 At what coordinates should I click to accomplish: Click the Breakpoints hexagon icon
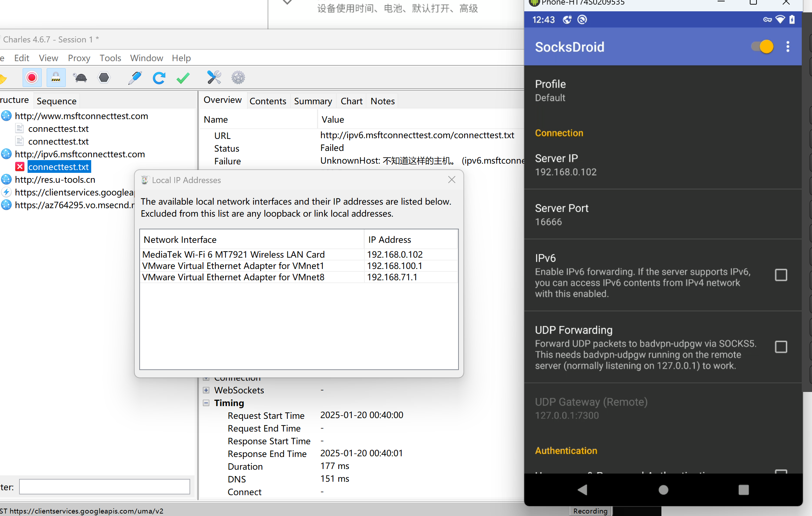coord(104,78)
